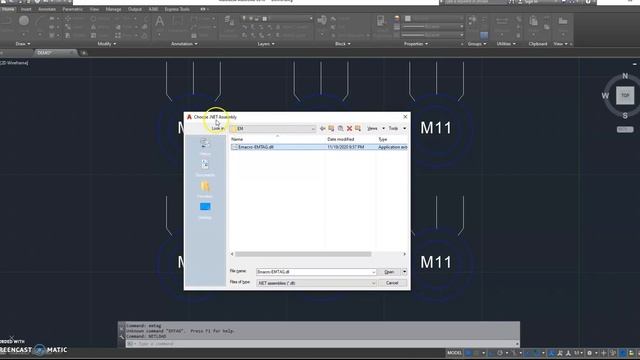Click the Open button
The image size is (640, 360).
coord(389,272)
